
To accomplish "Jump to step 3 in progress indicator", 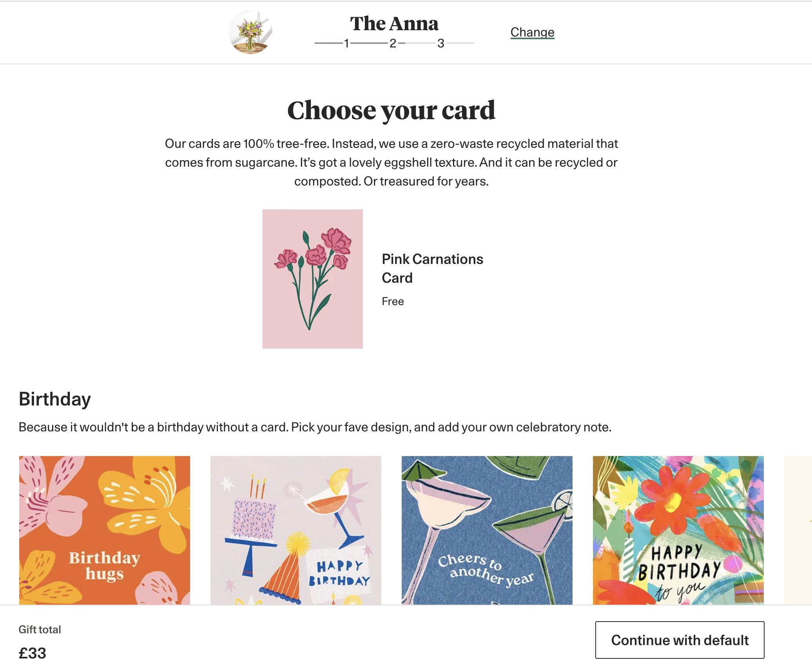I will click(x=440, y=43).
